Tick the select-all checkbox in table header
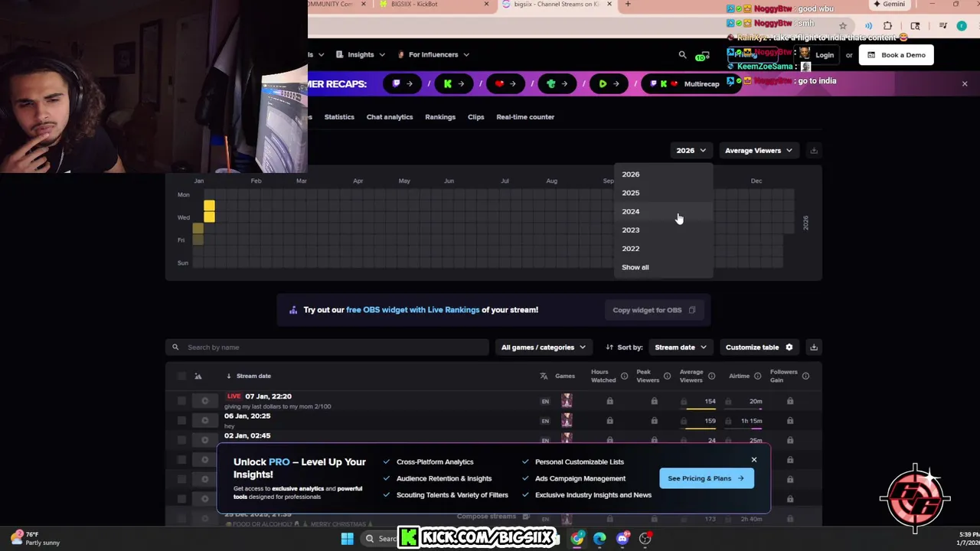The image size is (980, 551). coord(181,376)
